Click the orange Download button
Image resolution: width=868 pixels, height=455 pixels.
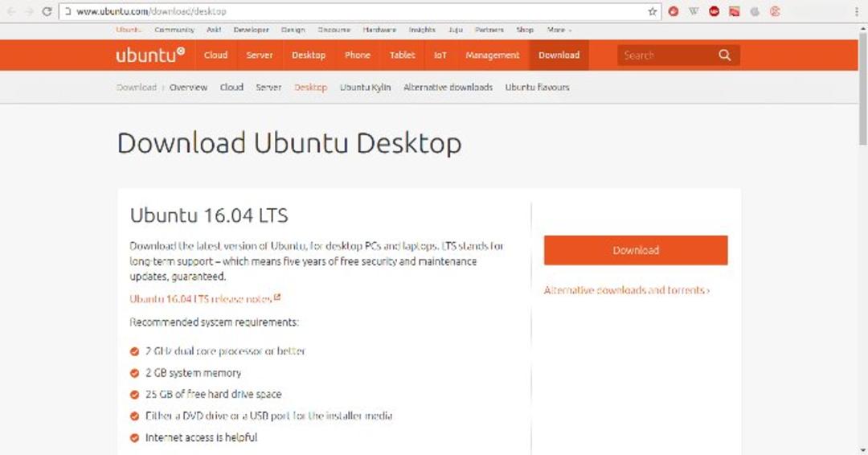[636, 250]
